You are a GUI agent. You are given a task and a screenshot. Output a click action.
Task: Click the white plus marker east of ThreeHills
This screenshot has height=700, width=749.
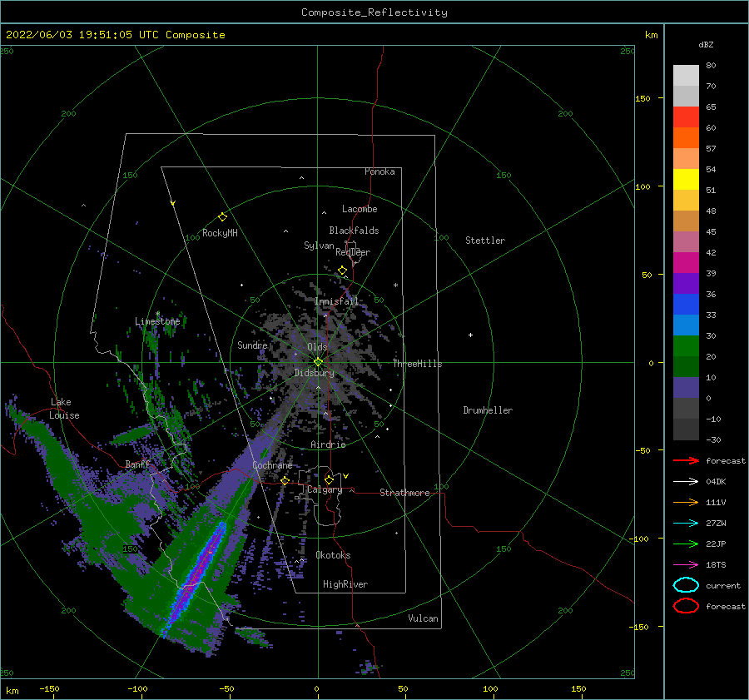point(470,335)
